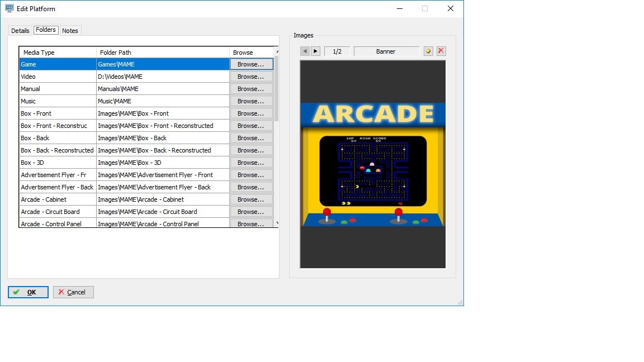
Task: Click Images\MAME\Box - 3D path cell
Action: (163, 163)
